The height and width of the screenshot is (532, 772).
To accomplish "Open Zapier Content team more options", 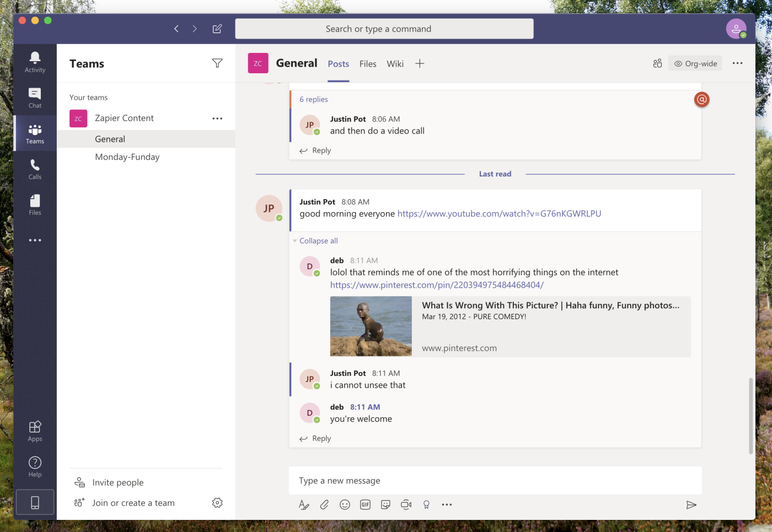I will 217,119.
